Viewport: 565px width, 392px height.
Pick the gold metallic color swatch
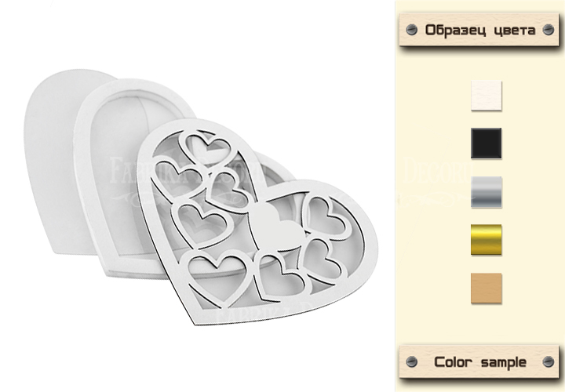click(486, 240)
